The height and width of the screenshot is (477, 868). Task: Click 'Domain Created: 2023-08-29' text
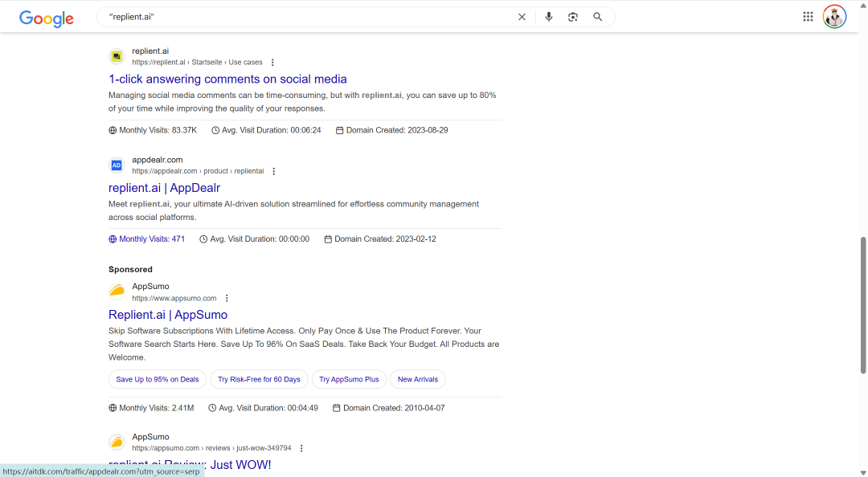coord(397,131)
